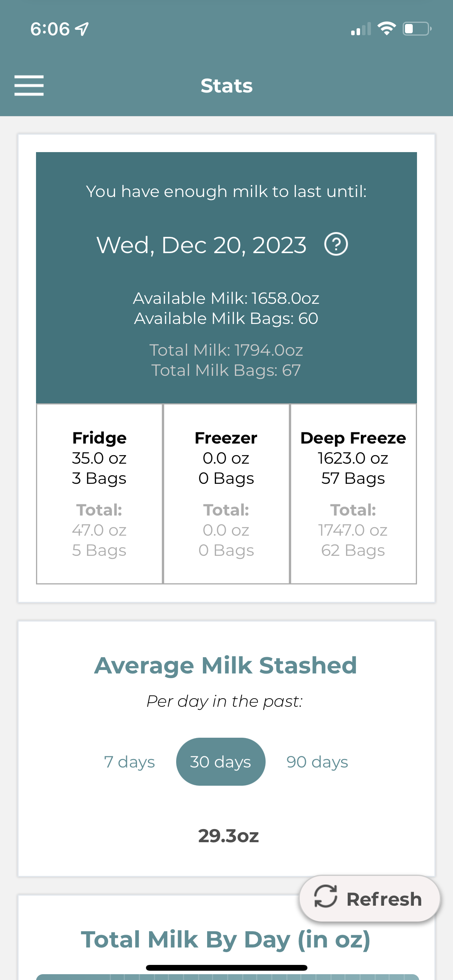This screenshot has height=980, width=453.
Task: Select the 30 days average option
Action: point(221,762)
